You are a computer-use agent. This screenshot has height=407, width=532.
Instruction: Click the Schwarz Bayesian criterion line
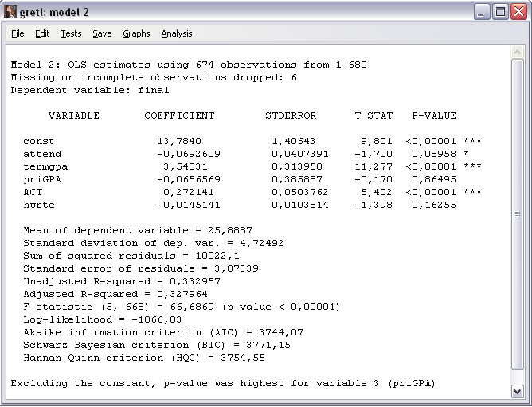157,345
